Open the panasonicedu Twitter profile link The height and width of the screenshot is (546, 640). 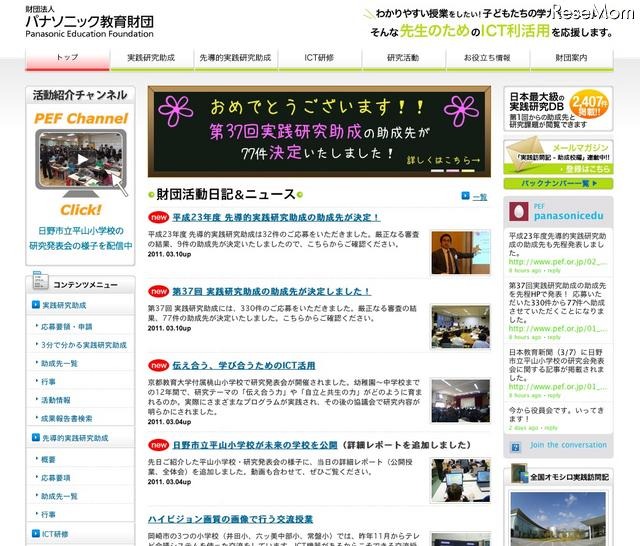pyautogui.click(x=569, y=215)
